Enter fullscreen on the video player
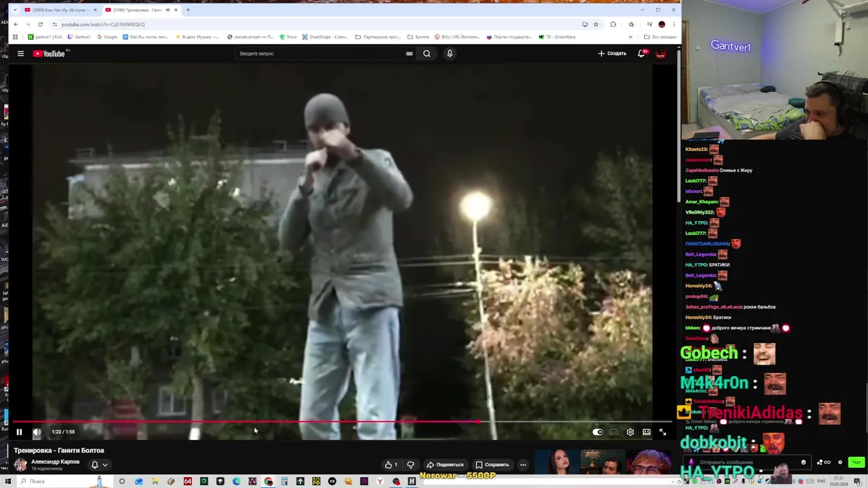The image size is (868, 488). coord(663,432)
